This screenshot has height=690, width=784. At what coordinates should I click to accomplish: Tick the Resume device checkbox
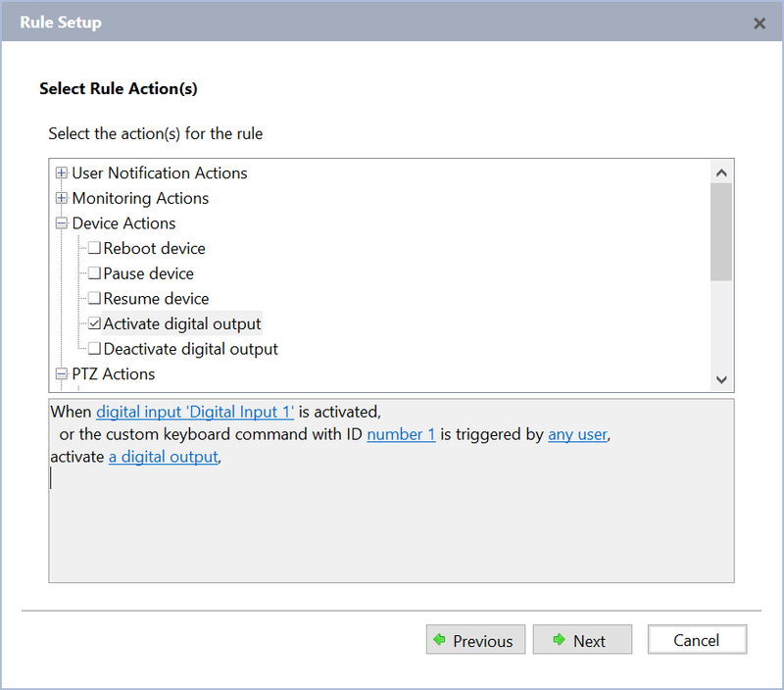coord(95,299)
